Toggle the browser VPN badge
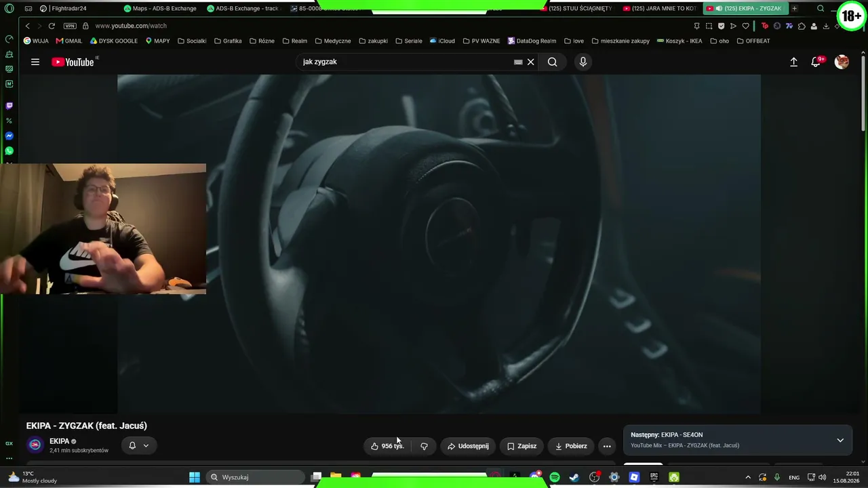 (70, 26)
